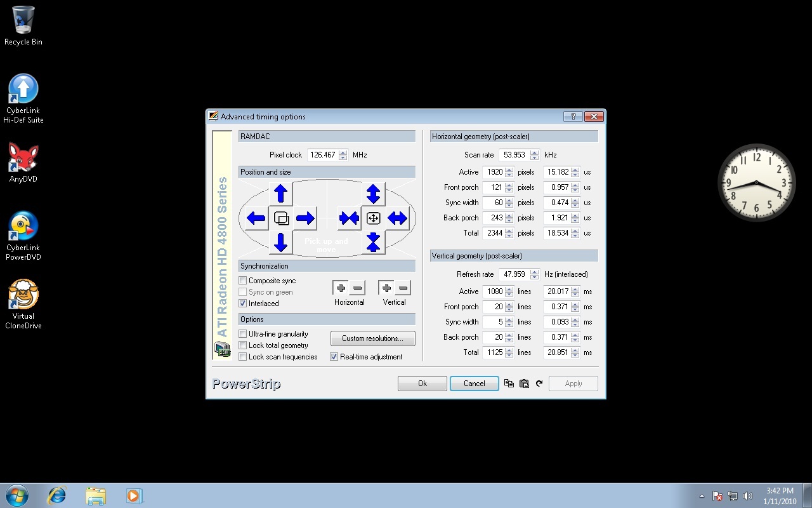Click the horizontal expand width double arrow
Viewport: 812px width, 508px height.
[398, 218]
